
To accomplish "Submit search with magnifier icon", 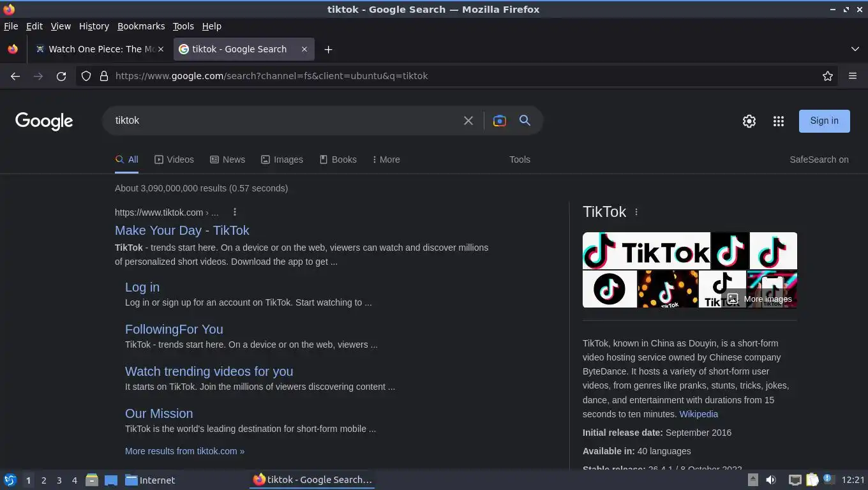I will 525,120.
